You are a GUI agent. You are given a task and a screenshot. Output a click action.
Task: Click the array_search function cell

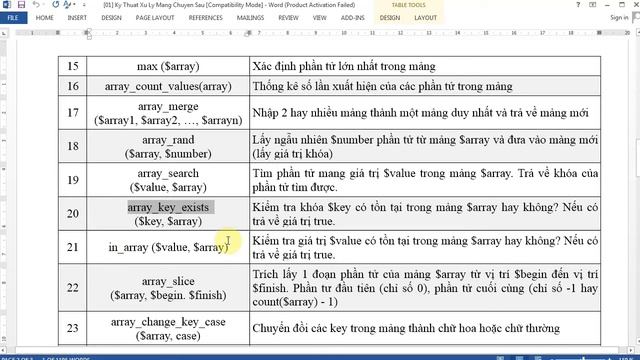[168, 180]
